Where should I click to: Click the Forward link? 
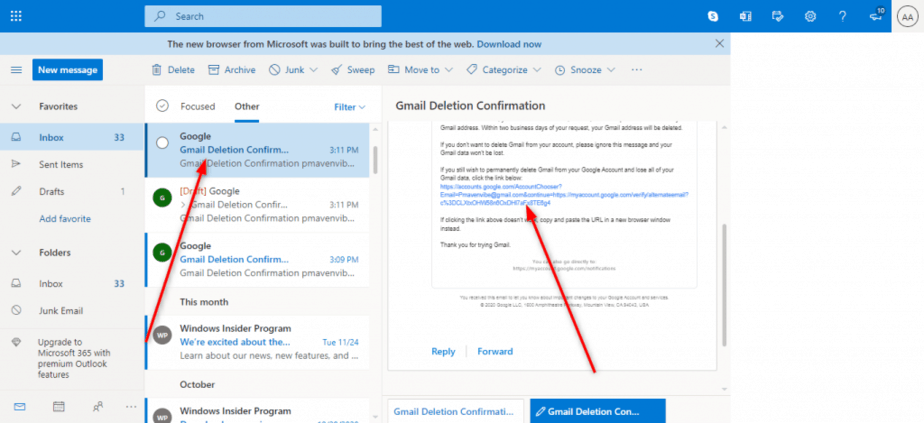pos(495,352)
